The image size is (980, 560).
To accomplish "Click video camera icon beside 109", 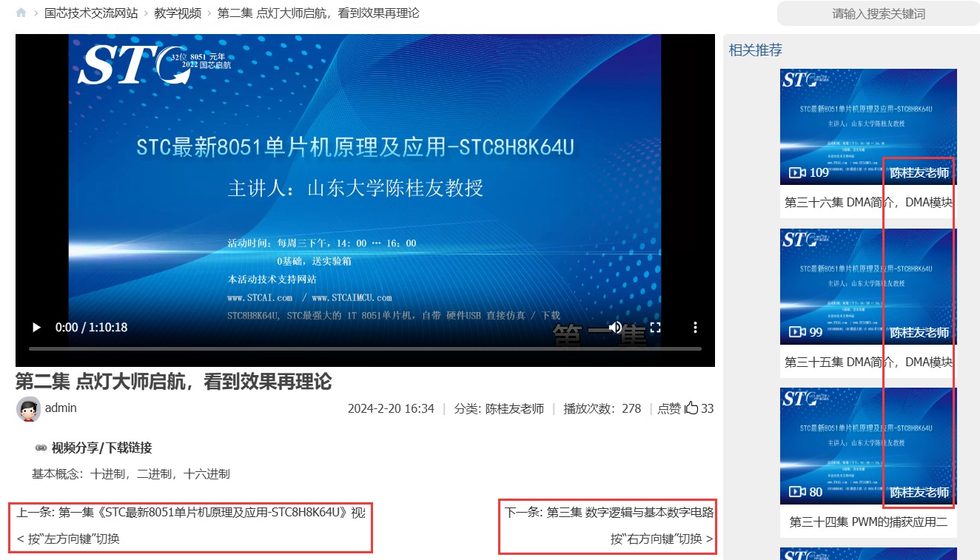I will point(797,172).
